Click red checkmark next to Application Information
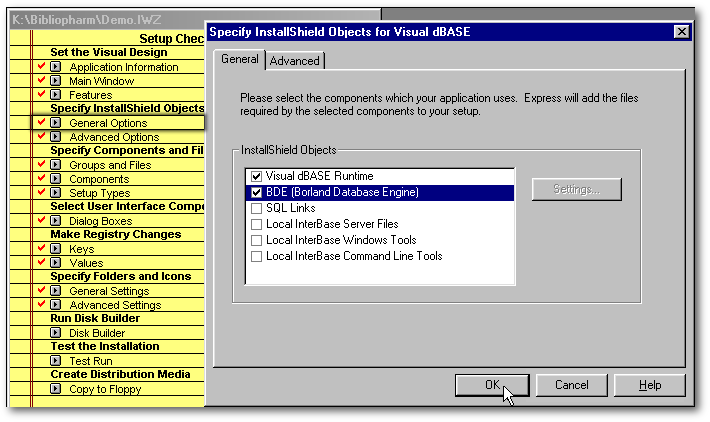Viewport: 710px width, 422px height. pyautogui.click(x=41, y=66)
